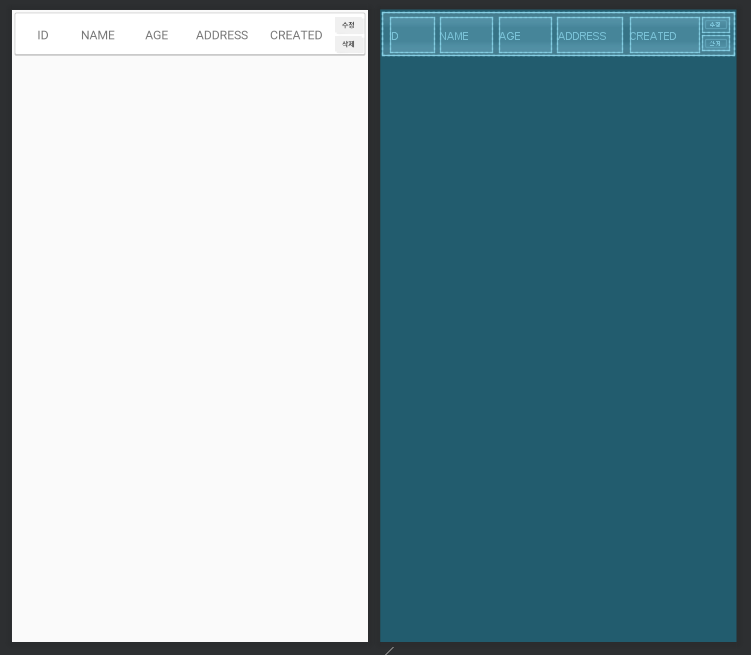Select the ID box in blueprint view
This screenshot has width=751, height=655.
pos(412,35)
